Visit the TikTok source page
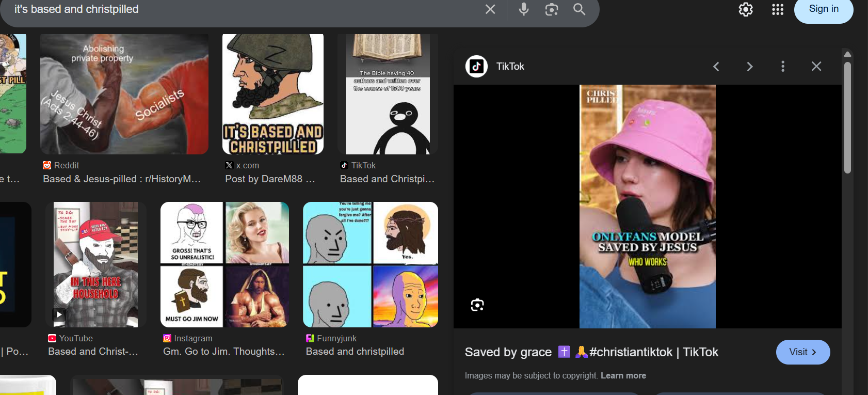This screenshot has width=868, height=395. [802, 352]
